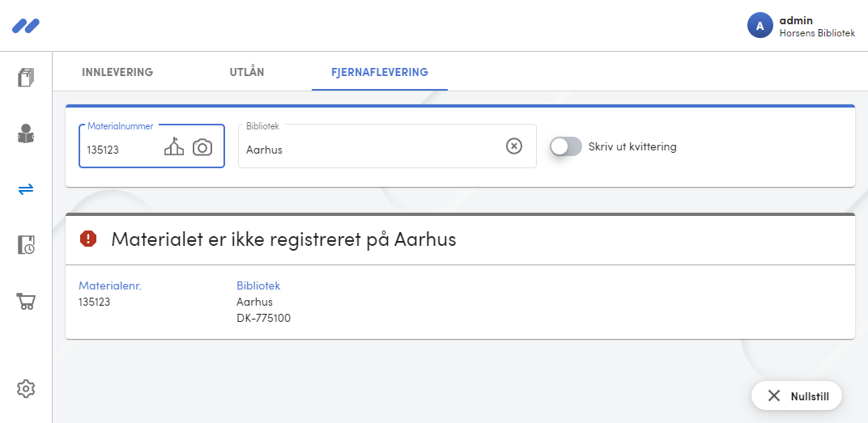
Task: Switch to the Utlån tab
Action: (x=247, y=72)
